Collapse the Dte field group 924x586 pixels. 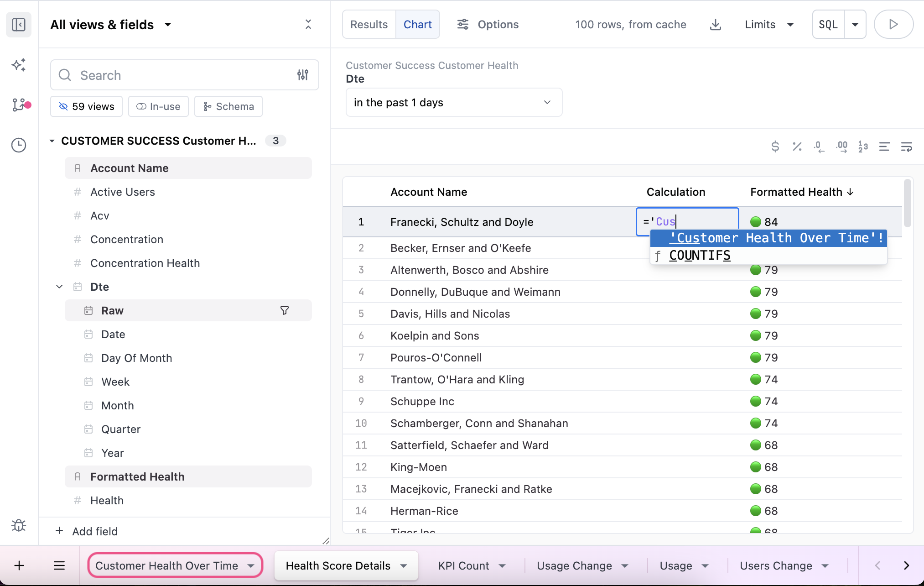(59, 287)
